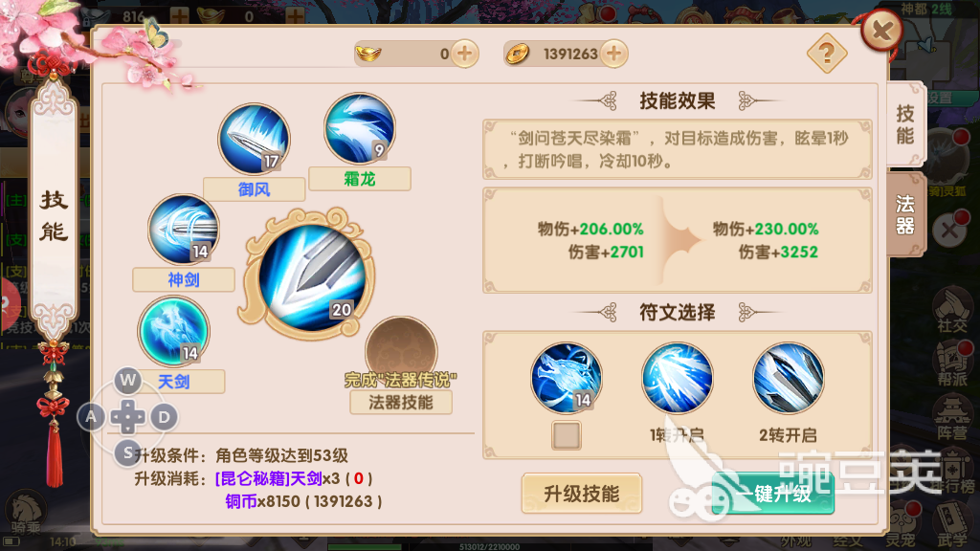
Task: Click the locked 法器技能 slot
Action: click(401, 351)
